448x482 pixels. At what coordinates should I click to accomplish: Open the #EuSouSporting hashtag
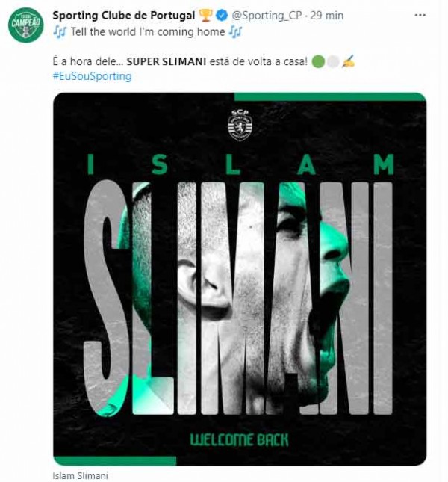click(92, 76)
